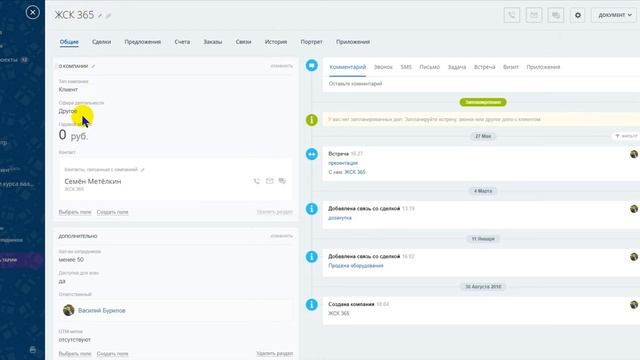
Task: Edit company name with pencil icon next to ЖСК 365
Action: click(100, 16)
